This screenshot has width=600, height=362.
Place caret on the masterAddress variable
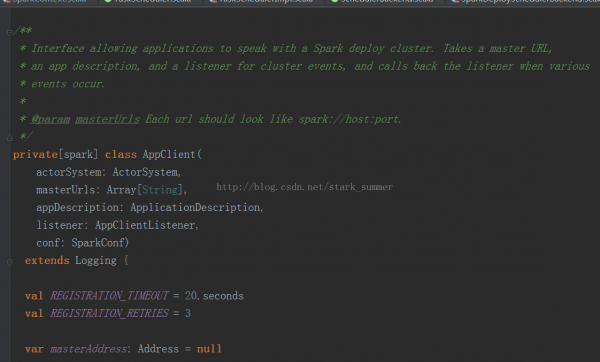click(88, 349)
